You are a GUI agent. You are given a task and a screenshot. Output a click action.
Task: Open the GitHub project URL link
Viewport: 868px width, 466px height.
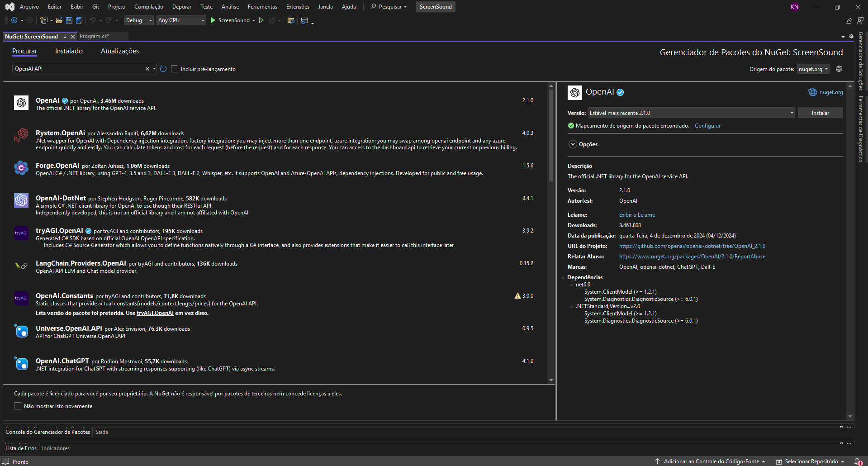coord(692,246)
